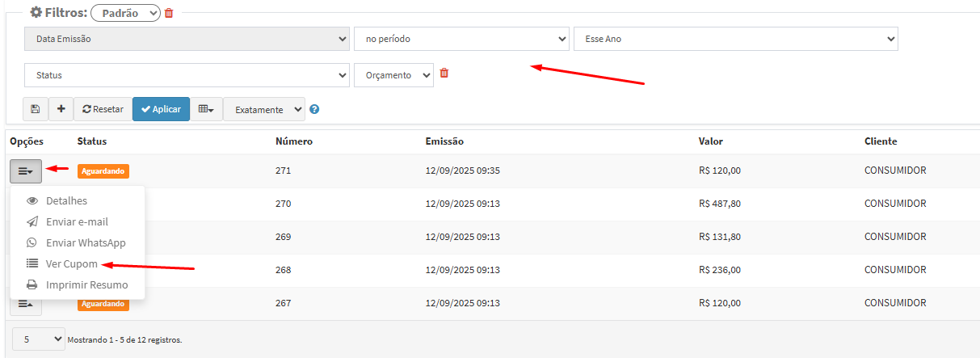Click the blue help question mark icon

click(x=314, y=109)
